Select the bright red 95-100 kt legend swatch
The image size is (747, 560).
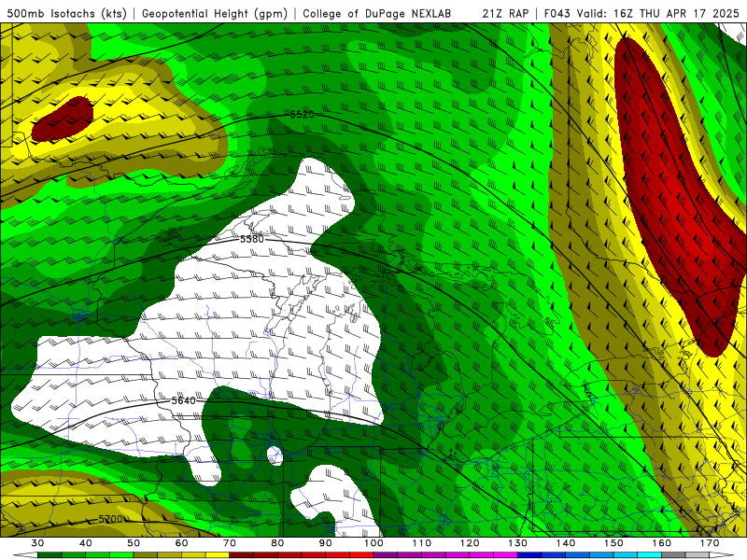tap(361, 555)
